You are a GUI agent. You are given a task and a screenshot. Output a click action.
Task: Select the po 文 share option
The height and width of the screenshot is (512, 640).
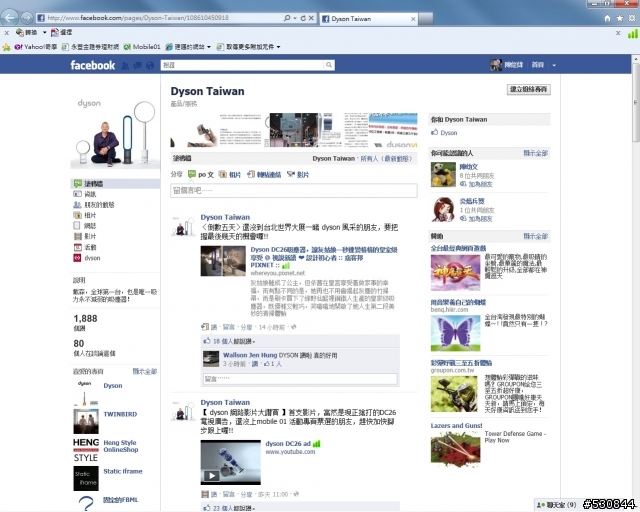200,174
